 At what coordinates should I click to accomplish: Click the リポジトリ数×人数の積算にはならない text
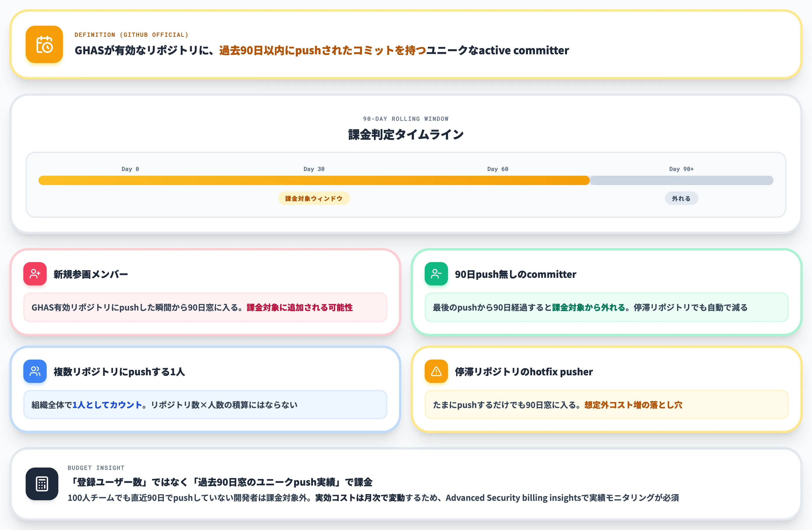tap(224, 405)
